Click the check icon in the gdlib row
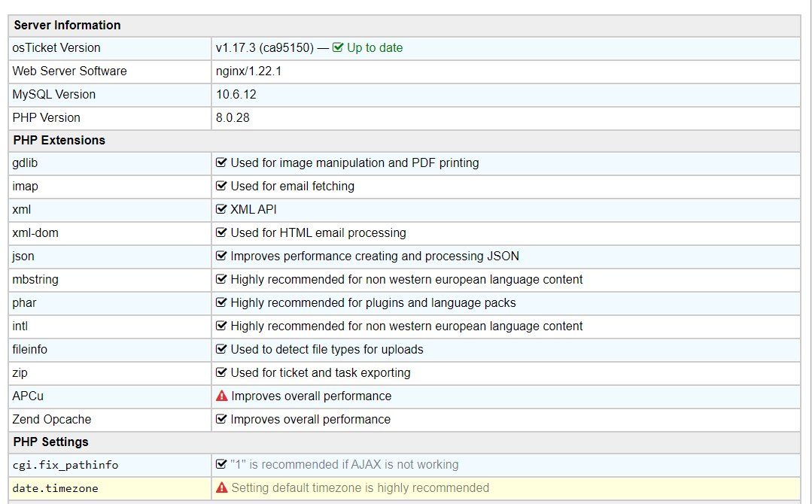This screenshot has height=504, width=812. pyautogui.click(x=221, y=162)
